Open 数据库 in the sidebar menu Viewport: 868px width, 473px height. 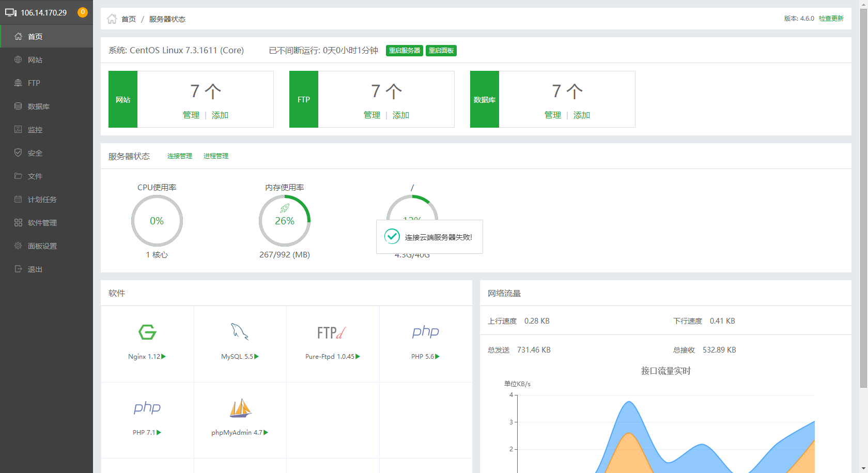click(47, 106)
